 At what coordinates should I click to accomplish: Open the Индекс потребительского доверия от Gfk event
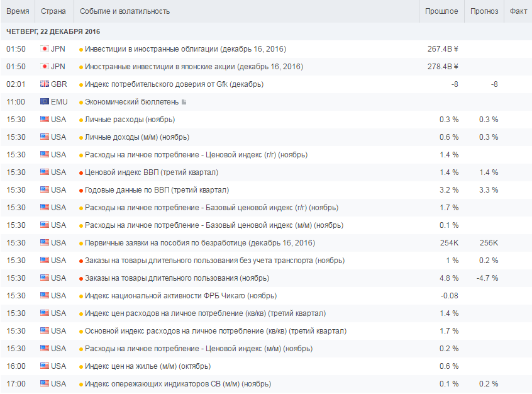click(174, 84)
